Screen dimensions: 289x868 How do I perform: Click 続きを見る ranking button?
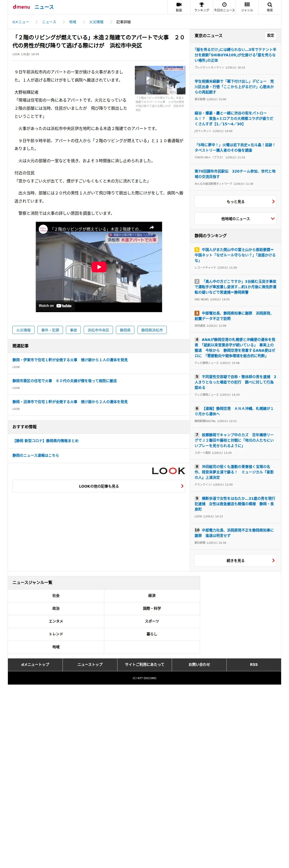click(x=235, y=560)
